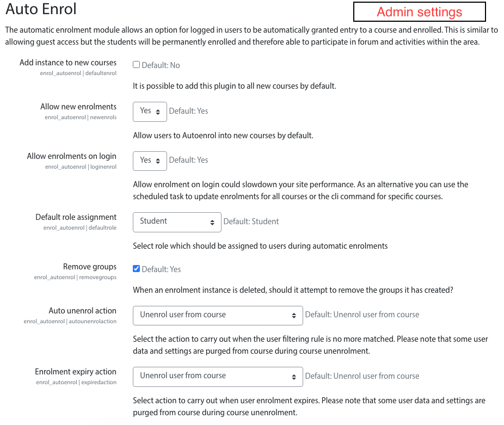Click the arrow icon in Student selector
The image size is (504, 425).
[212, 223]
